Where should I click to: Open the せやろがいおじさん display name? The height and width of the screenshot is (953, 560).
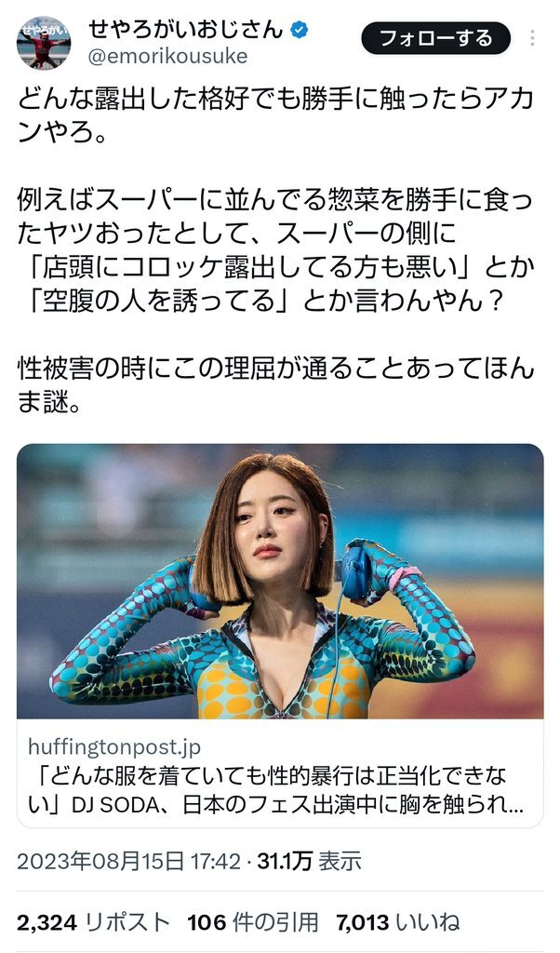coord(186,28)
